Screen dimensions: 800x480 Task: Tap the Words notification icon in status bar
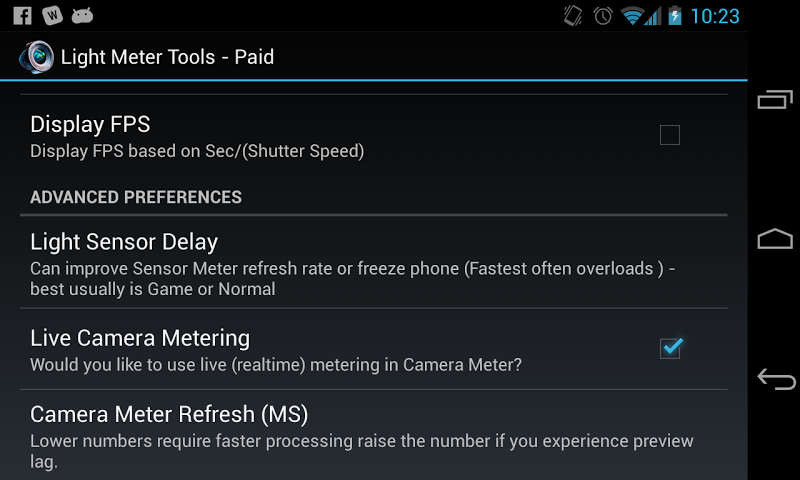[52, 16]
